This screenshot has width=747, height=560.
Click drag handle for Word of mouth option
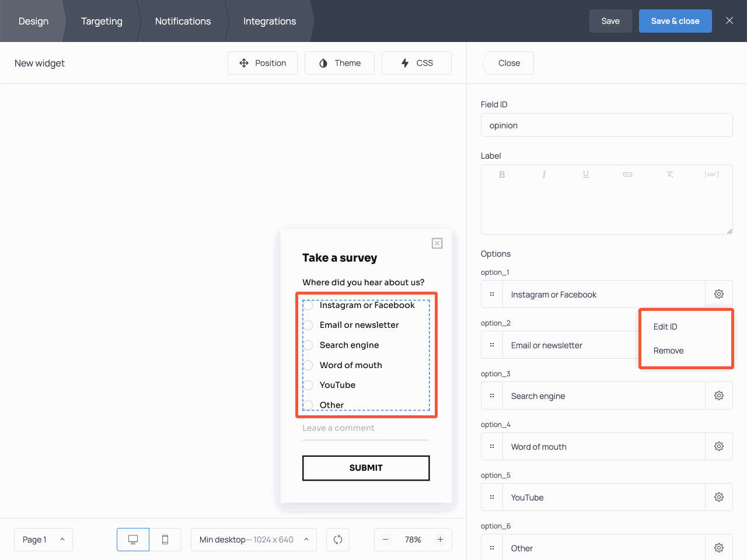[492, 446]
